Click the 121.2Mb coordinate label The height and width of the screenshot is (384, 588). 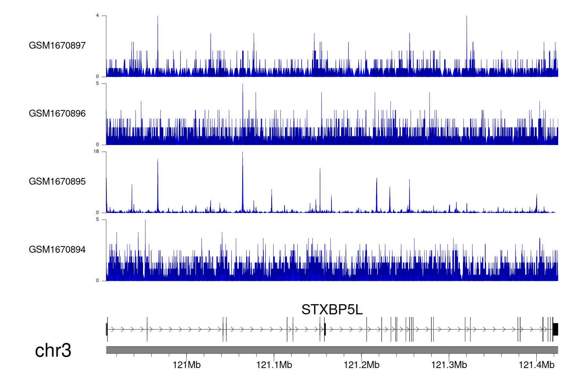[x=361, y=365]
